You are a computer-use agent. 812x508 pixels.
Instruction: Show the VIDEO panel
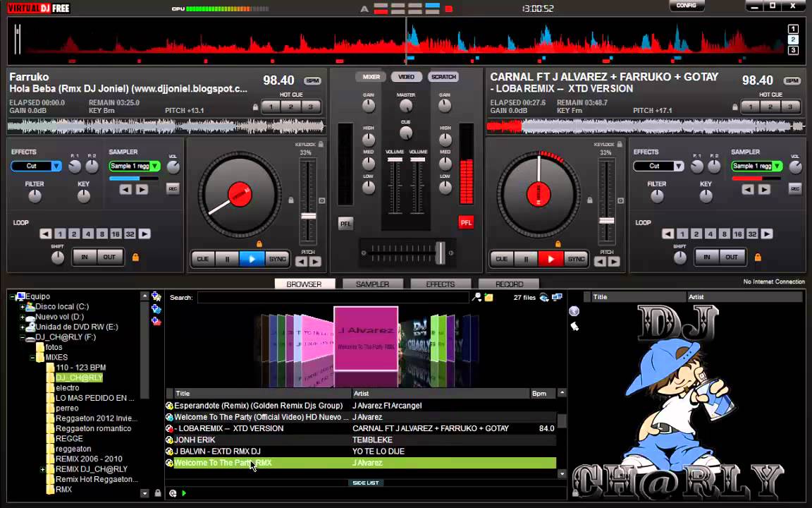pyautogui.click(x=406, y=77)
